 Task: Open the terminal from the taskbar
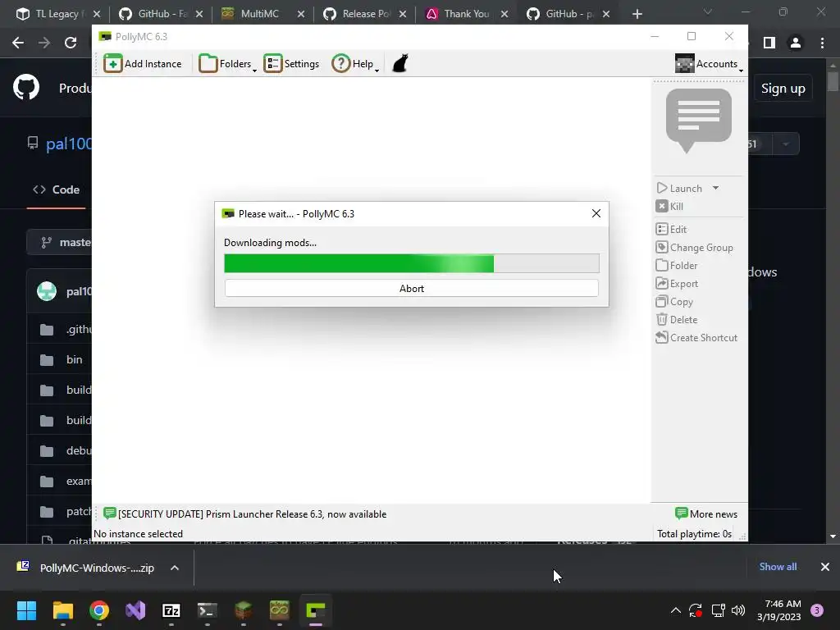[x=208, y=610]
